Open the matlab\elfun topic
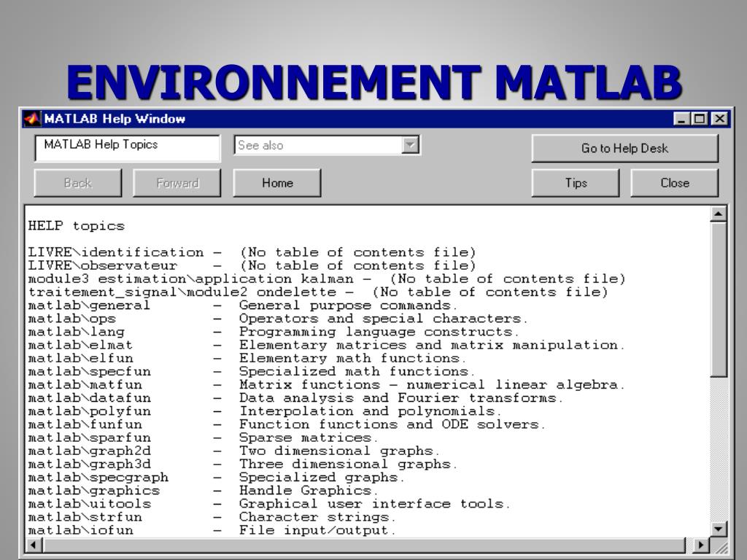This screenshot has width=747, height=560. point(80,359)
